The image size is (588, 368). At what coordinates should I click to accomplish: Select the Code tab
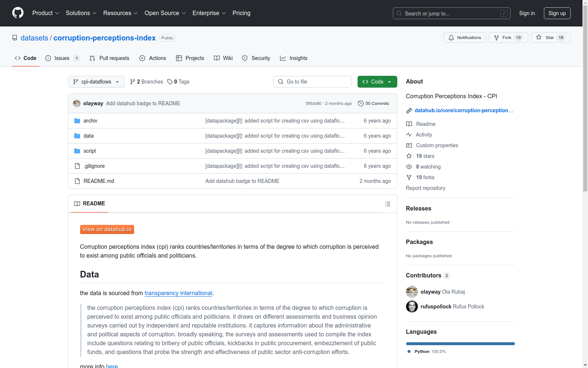click(x=25, y=58)
